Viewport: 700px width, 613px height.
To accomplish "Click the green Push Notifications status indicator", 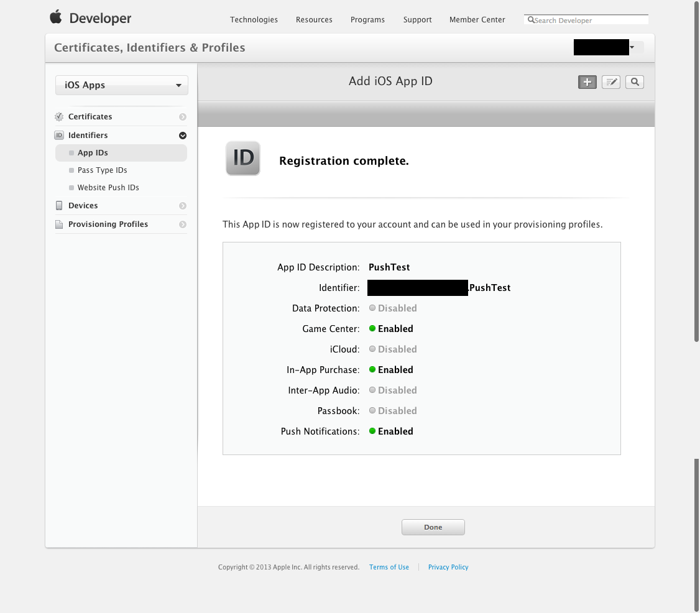I will point(372,431).
